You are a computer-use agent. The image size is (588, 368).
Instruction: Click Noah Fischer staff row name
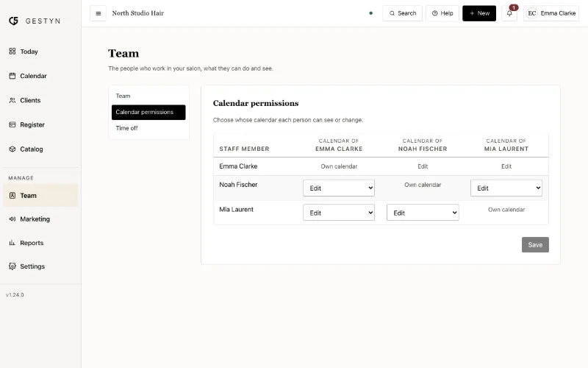pos(238,185)
